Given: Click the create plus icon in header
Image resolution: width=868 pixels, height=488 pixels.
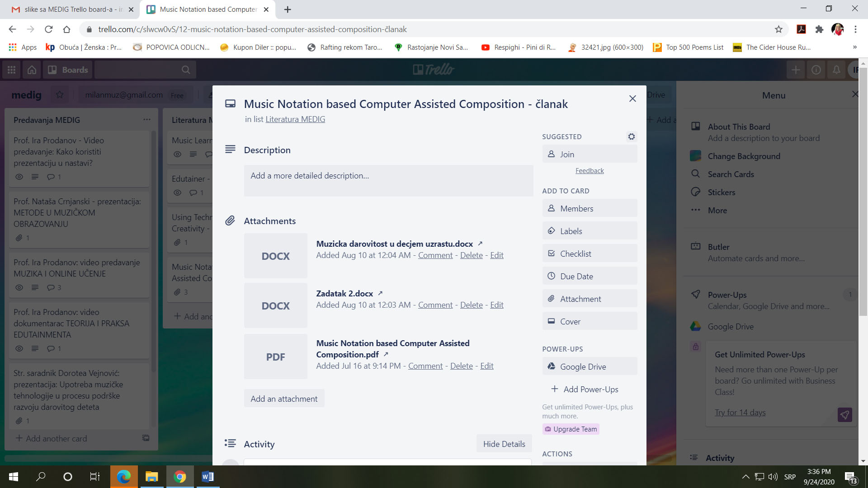Looking at the screenshot, I should [x=796, y=70].
